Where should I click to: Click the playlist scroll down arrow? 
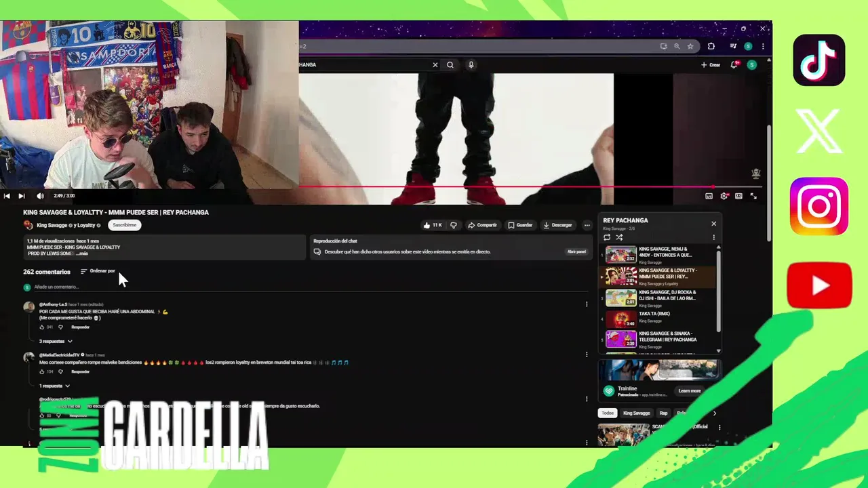[719, 350]
